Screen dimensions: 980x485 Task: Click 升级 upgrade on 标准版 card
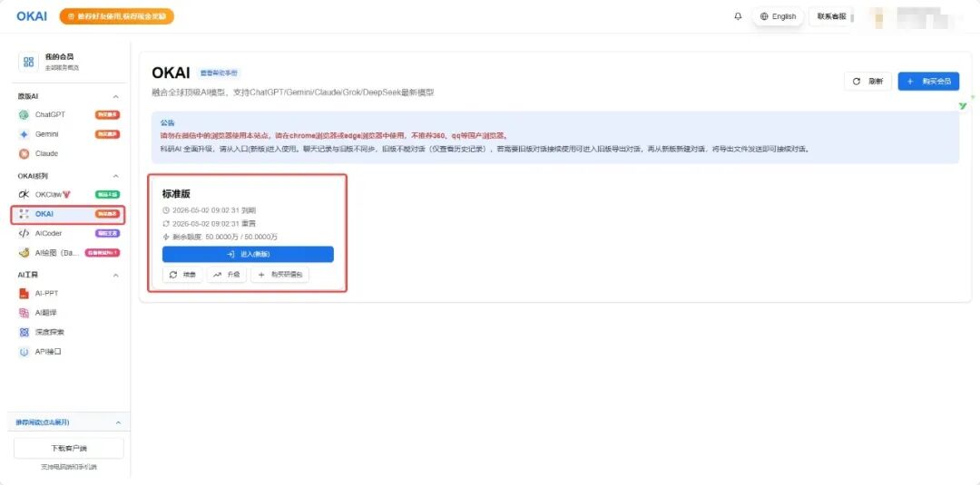(x=227, y=275)
